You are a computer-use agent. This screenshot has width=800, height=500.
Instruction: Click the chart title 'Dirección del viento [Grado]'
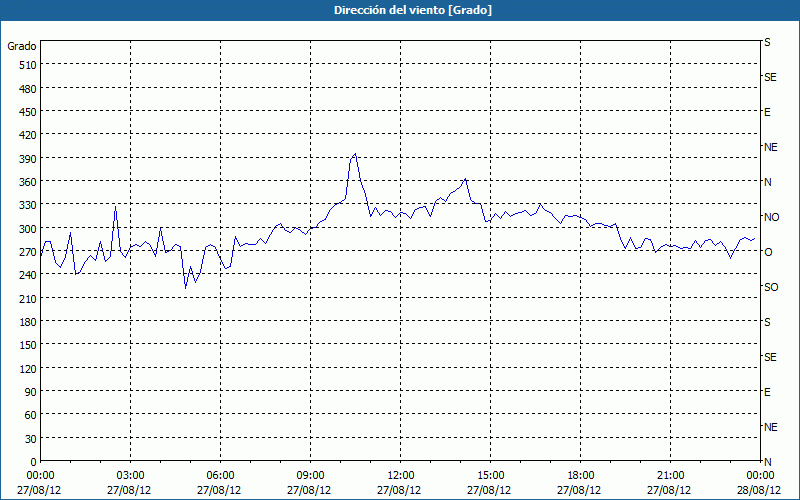(x=413, y=10)
